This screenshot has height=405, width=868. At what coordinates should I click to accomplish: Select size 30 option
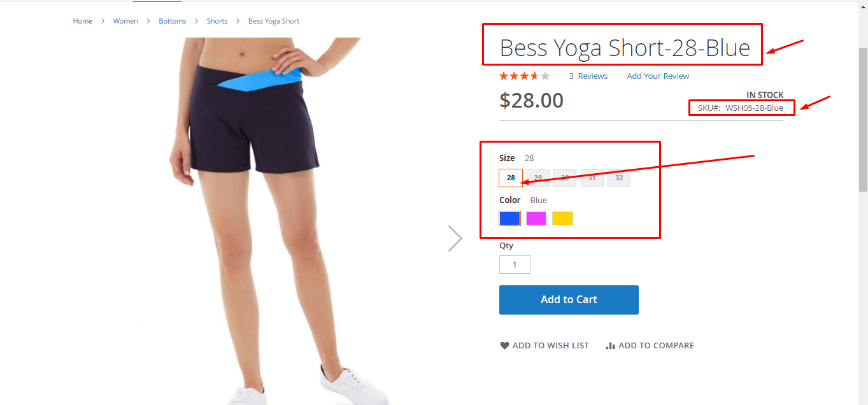(x=565, y=178)
